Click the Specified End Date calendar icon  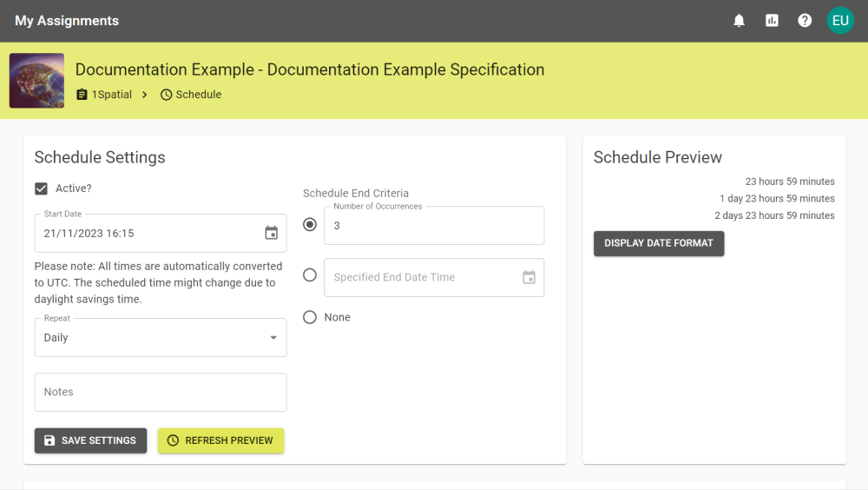tap(529, 277)
